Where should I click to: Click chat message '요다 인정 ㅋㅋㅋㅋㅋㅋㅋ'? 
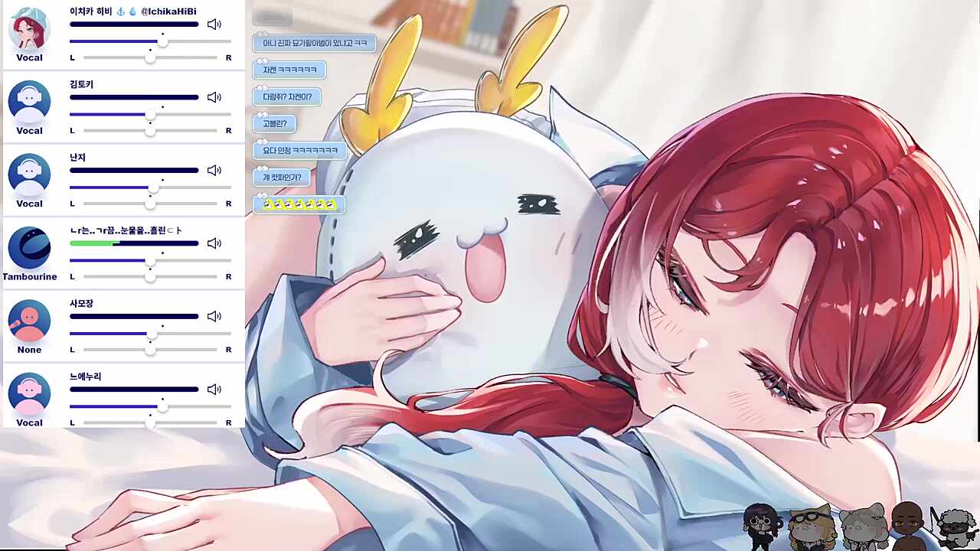coord(300,150)
